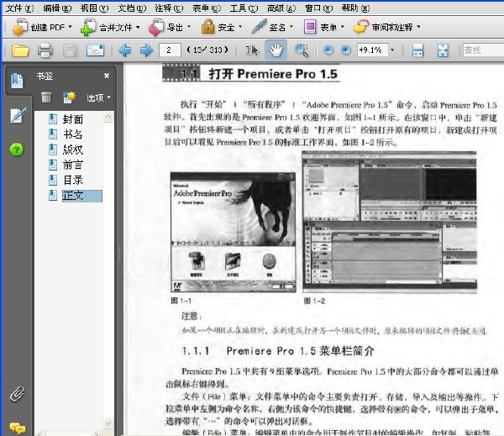504x436 pixels.
Task: Open the Signatures panel icon
Action: click(x=18, y=115)
